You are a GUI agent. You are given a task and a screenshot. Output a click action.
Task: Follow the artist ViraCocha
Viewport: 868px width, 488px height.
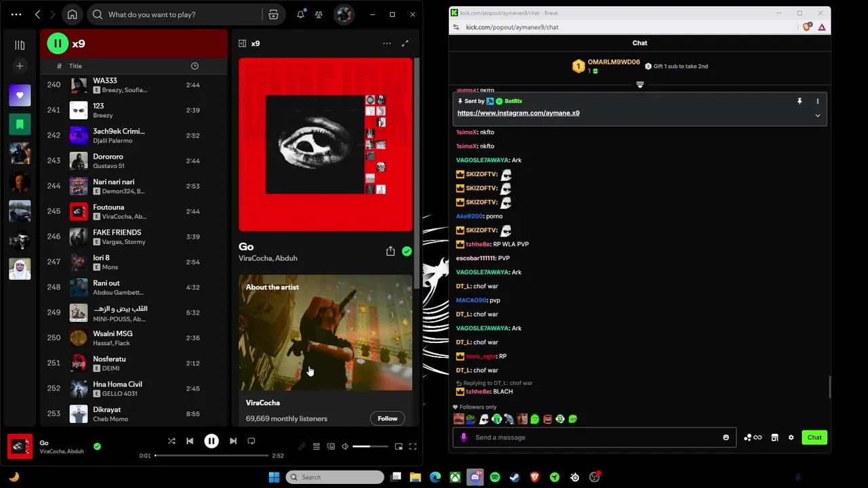(387, 418)
